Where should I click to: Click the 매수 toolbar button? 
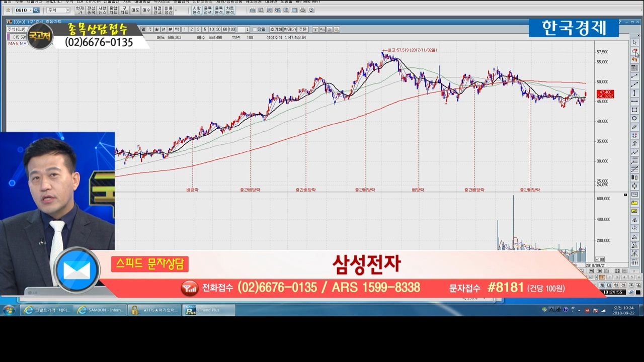pos(146,10)
